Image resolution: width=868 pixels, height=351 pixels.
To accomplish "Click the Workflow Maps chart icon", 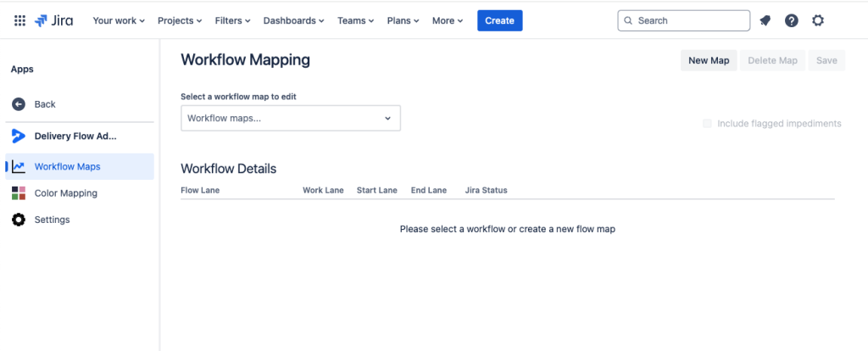I will pyautogui.click(x=19, y=167).
